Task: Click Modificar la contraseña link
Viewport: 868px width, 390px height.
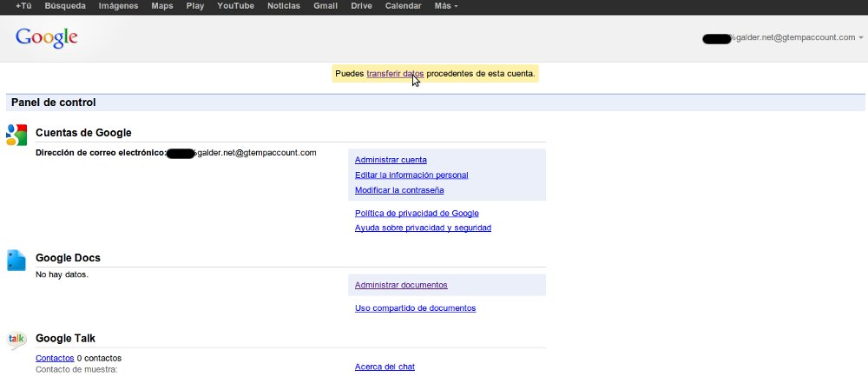Action: 399,190
